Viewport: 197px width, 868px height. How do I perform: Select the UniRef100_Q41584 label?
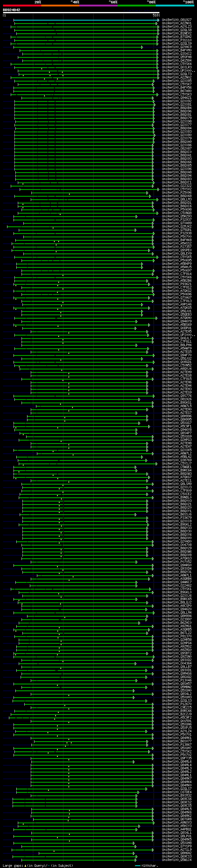(x=177, y=61)
